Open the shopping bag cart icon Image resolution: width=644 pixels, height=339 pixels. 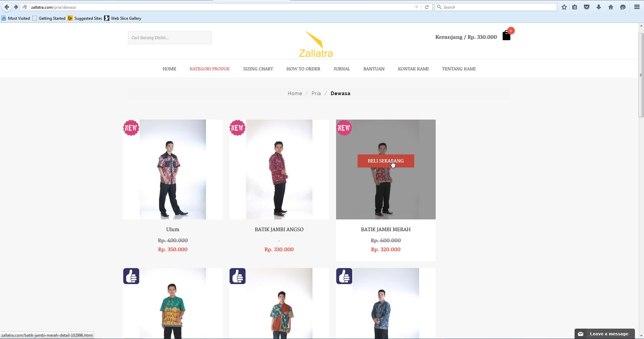pyautogui.click(x=506, y=36)
